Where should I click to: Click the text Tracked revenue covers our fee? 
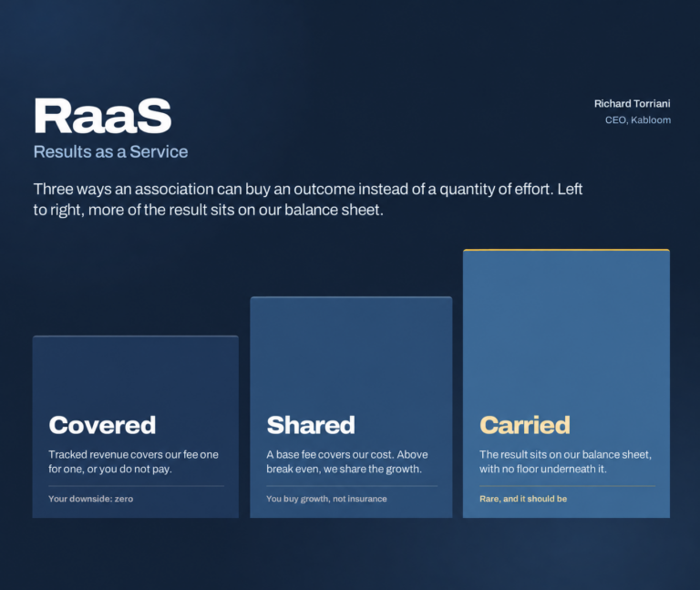(133, 461)
